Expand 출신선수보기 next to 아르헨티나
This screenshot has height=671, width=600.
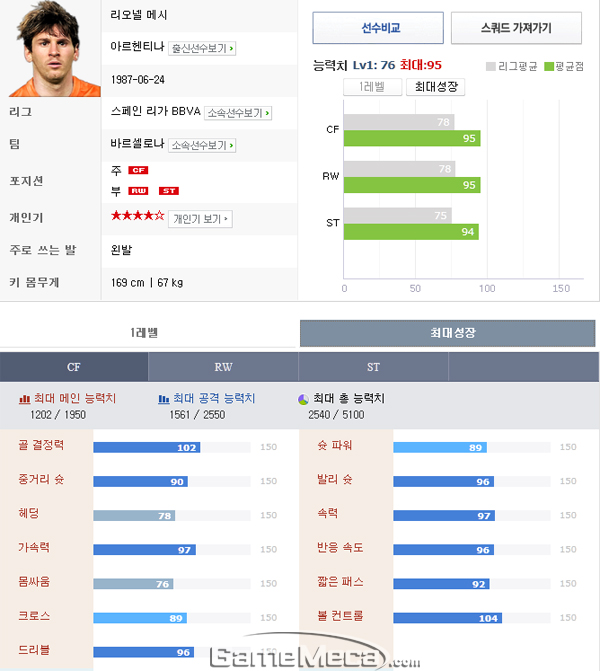point(202,48)
